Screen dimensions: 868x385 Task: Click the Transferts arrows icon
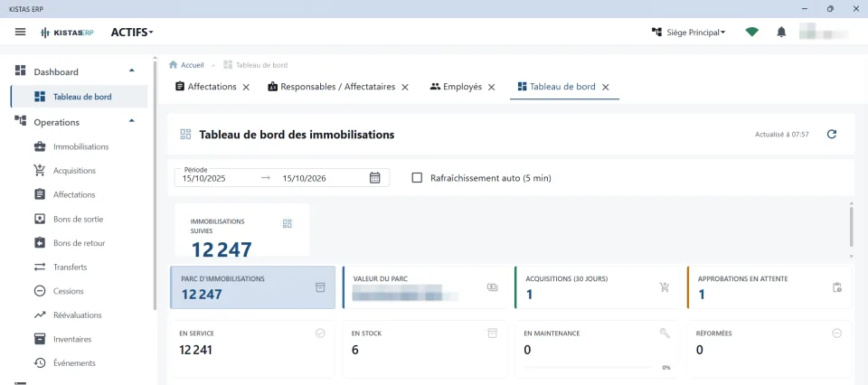click(39, 268)
